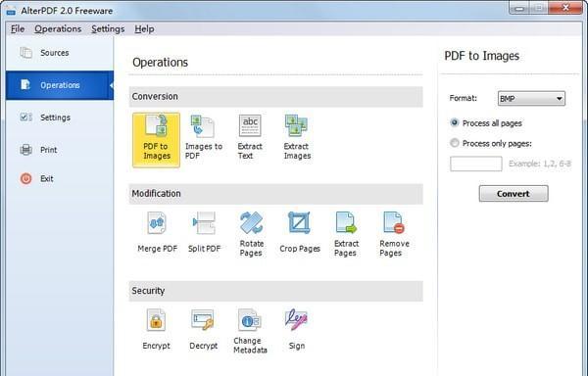The image size is (588, 376).
Task: Open Settings from the sidebar
Action: (x=60, y=117)
